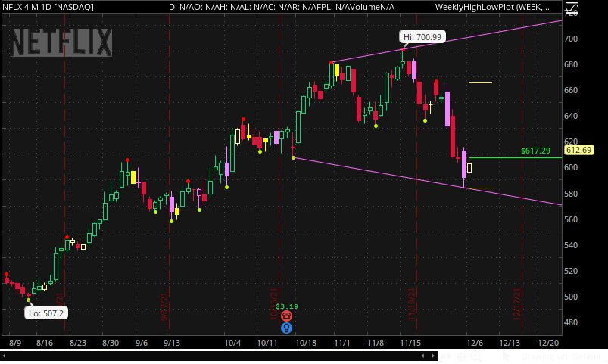
Task: Click the 12/17/21 expiration date label
Action: point(516,304)
